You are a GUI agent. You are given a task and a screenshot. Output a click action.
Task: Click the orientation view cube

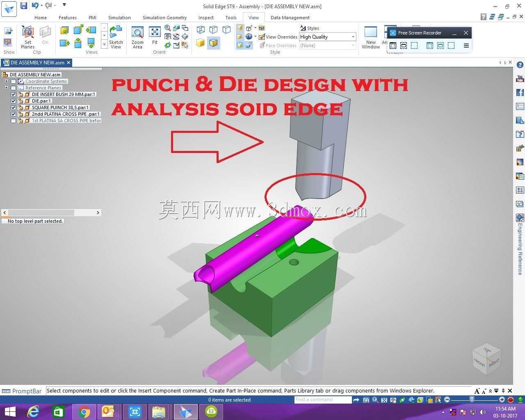(487, 358)
